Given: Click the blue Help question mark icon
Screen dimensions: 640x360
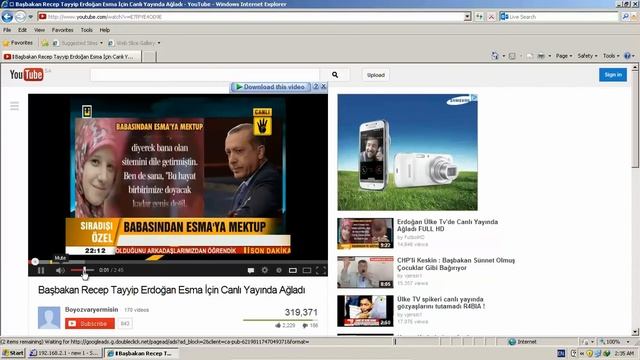Looking at the screenshot, I should (628, 56).
